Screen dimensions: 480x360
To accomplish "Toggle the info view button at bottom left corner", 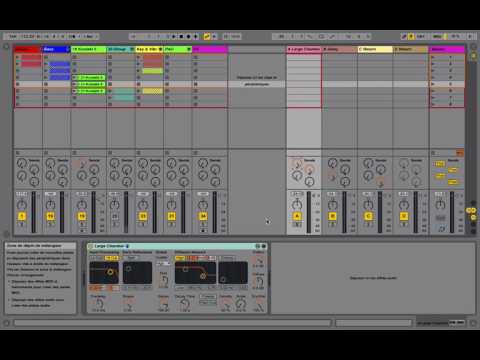I will pyautogui.click(x=6, y=323).
